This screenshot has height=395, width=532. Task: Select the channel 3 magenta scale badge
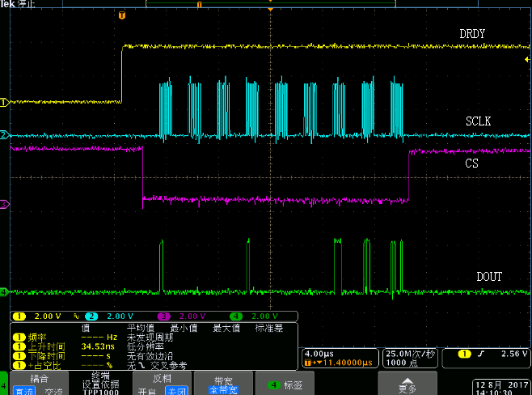(x=185, y=316)
